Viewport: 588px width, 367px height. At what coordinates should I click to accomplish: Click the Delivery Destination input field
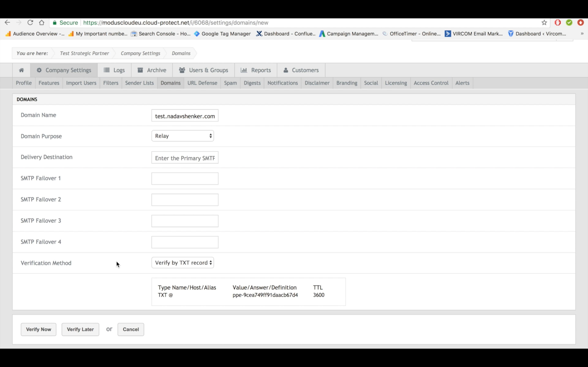point(185,158)
